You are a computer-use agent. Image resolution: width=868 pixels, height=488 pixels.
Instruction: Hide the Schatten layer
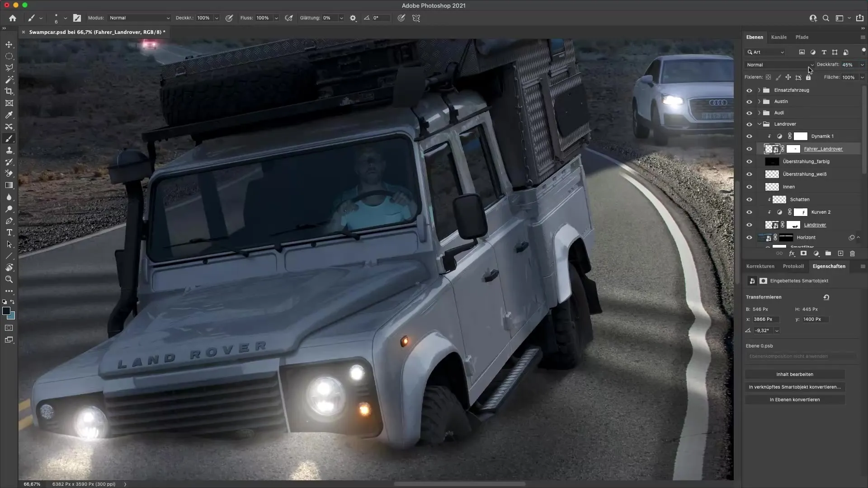[x=749, y=199]
